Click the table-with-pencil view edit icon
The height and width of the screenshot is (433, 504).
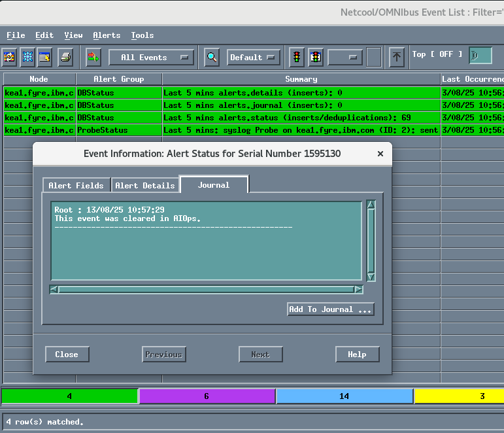point(44,58)
